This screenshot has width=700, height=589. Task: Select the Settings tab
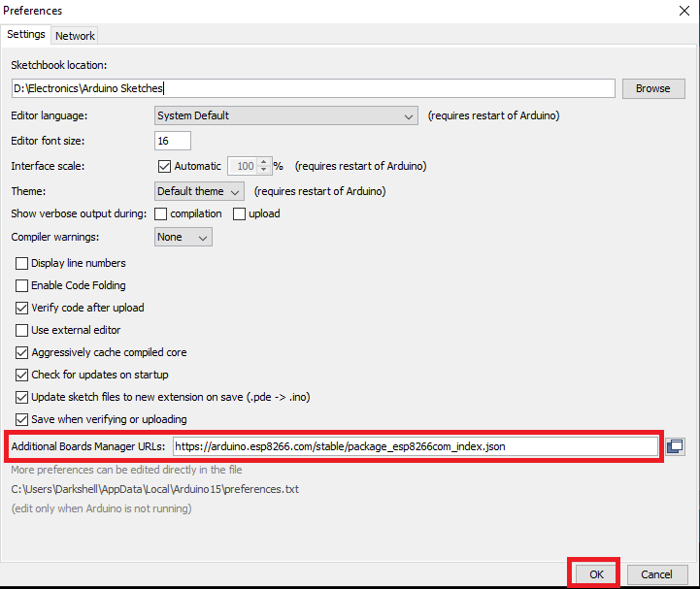(x=26, y=35)
